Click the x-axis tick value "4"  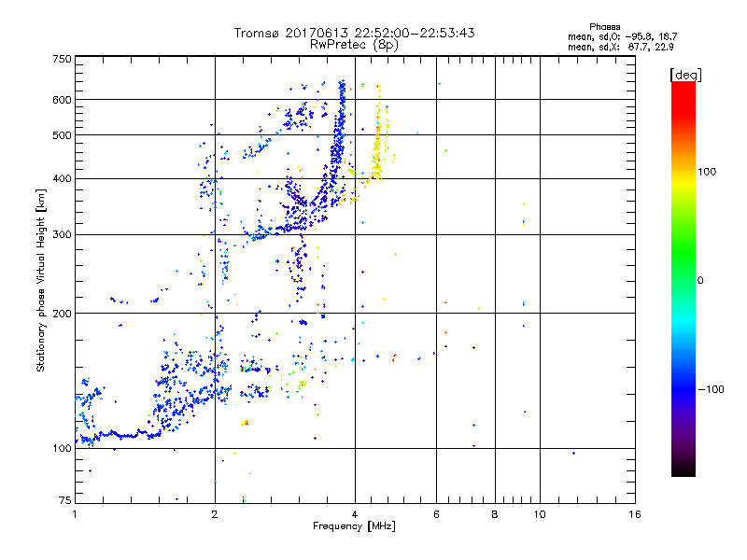(x=355, y=514)
